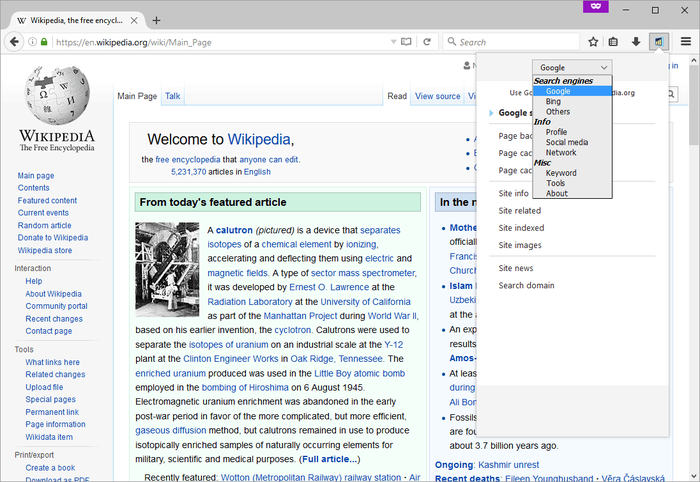
Task: Open Current events sidebar link
Action: tap(43, 213)
